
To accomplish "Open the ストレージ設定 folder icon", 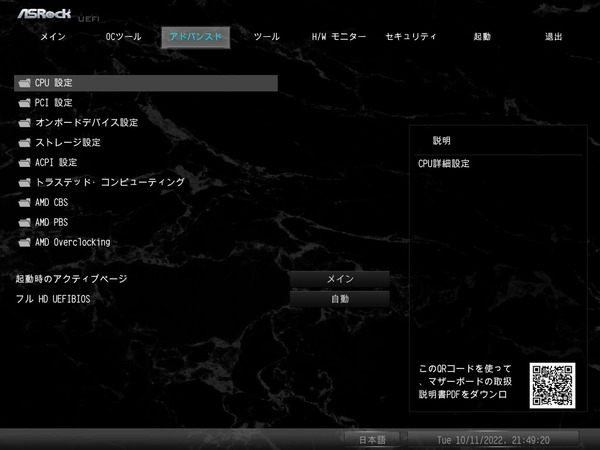I will (24, 143).
